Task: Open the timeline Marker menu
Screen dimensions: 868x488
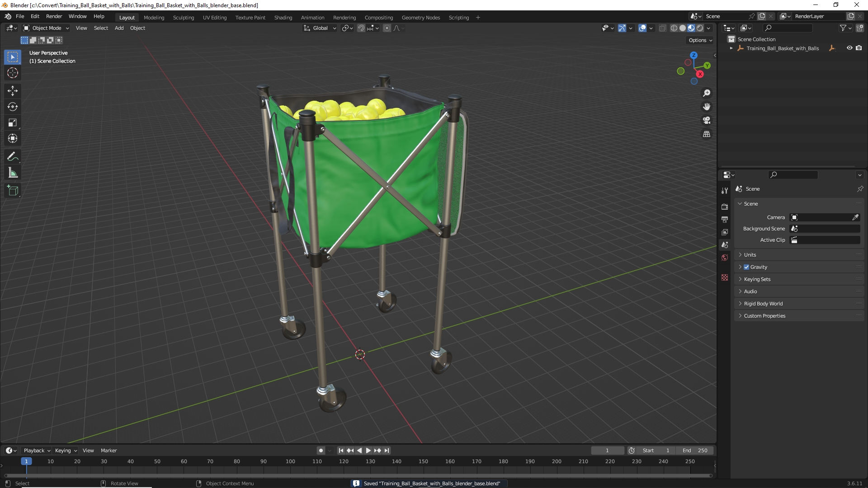Action: pos(108,450)
